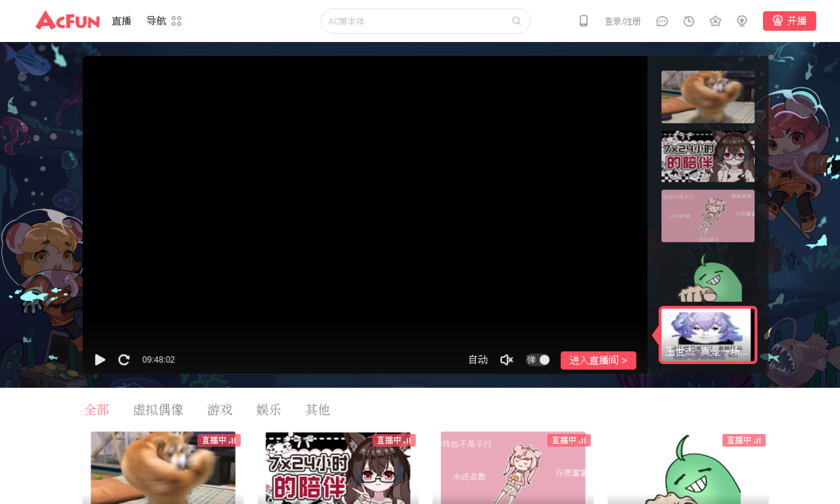Open the 7x24小时的陪伴 live card
The height and width of the screenshot is (504, 840).
(338, 468)
